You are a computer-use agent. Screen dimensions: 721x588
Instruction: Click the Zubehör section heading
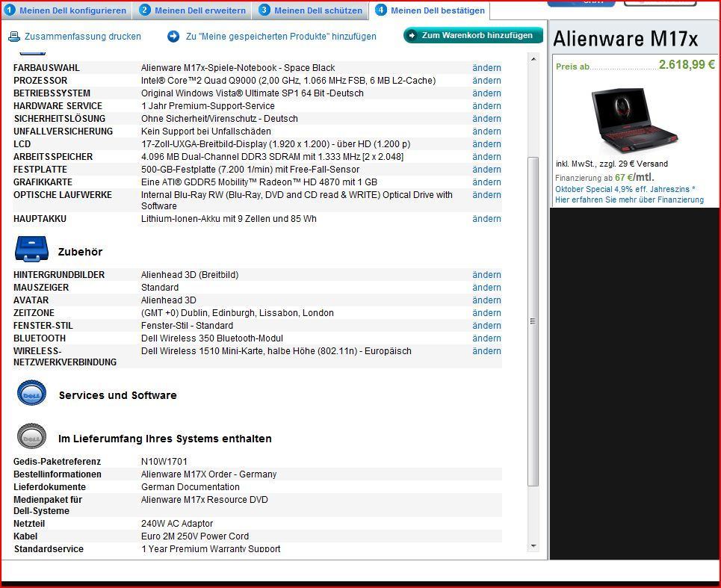(x=80, y=252)
